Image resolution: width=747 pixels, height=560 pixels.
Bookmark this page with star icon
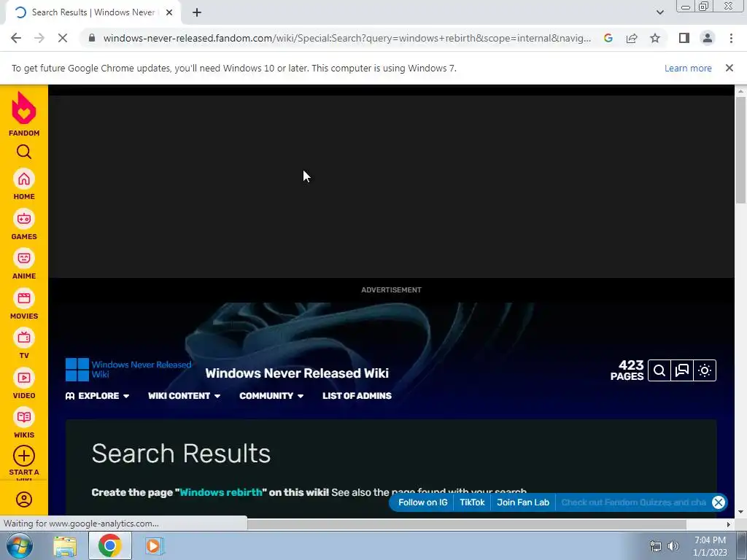[655, 38]
